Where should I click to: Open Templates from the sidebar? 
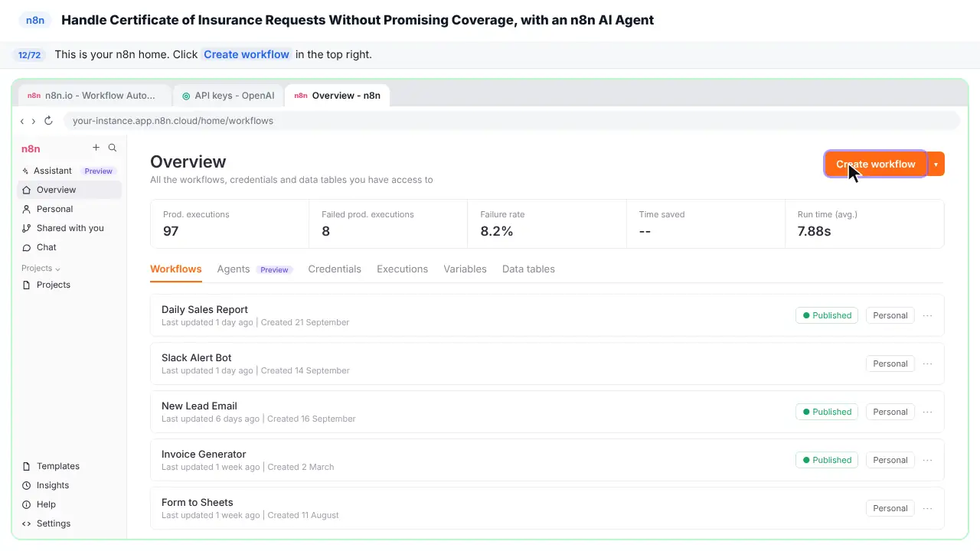click(x=69, y=466)
